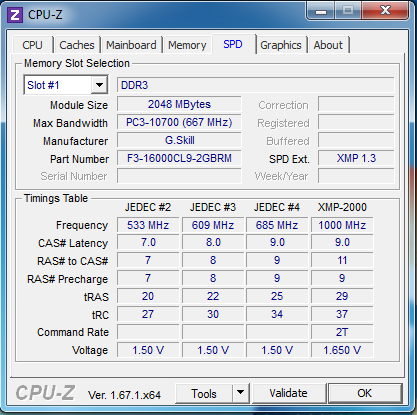
Task: Click the Module Size 2048 MBytes field
Action: pyautogui.click(x=179, y=104)
